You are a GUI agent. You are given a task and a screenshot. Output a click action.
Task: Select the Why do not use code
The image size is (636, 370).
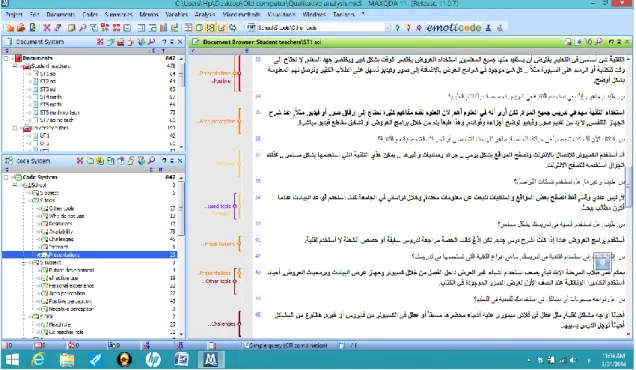point(66,216)
